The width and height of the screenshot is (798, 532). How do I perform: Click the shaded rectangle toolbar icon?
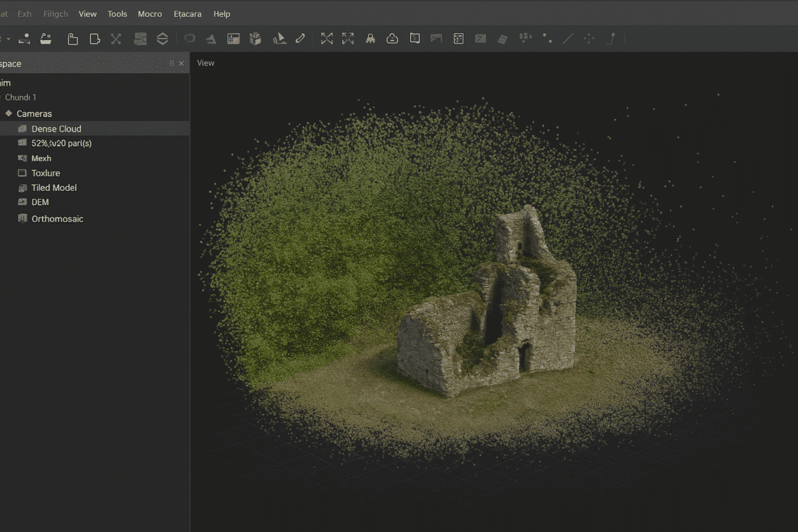coord(480,39)
